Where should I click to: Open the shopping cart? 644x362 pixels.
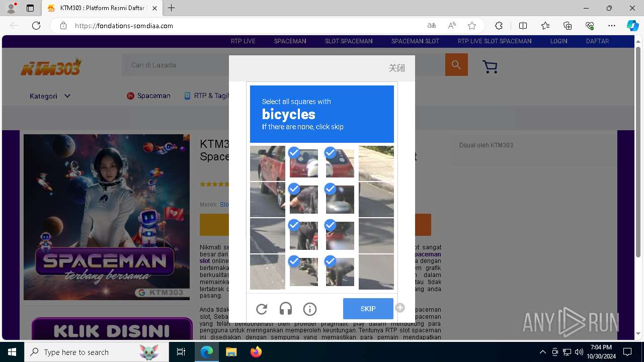pyautogui.click(x=490, y=66)
